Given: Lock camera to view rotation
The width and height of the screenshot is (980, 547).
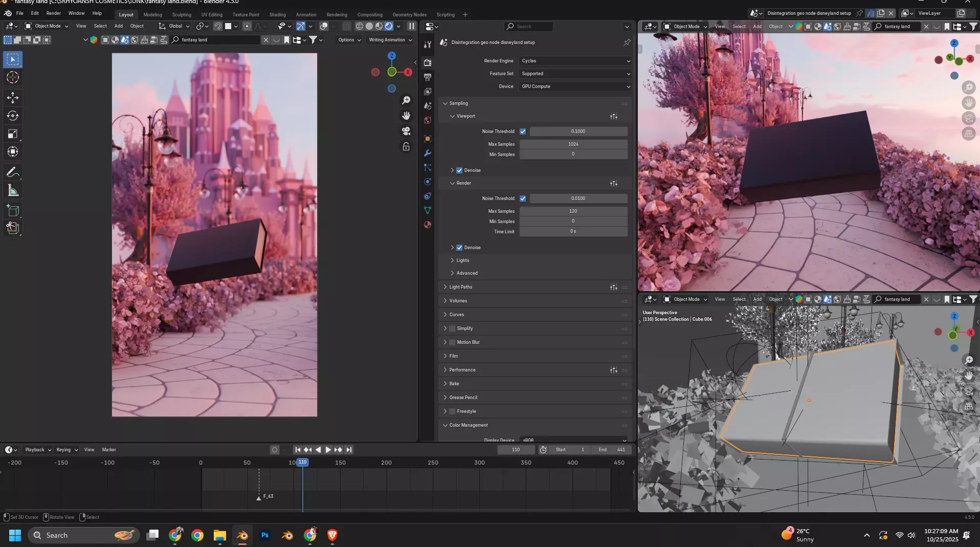Looking at the screenshot, I should click(x=406, y=147).
